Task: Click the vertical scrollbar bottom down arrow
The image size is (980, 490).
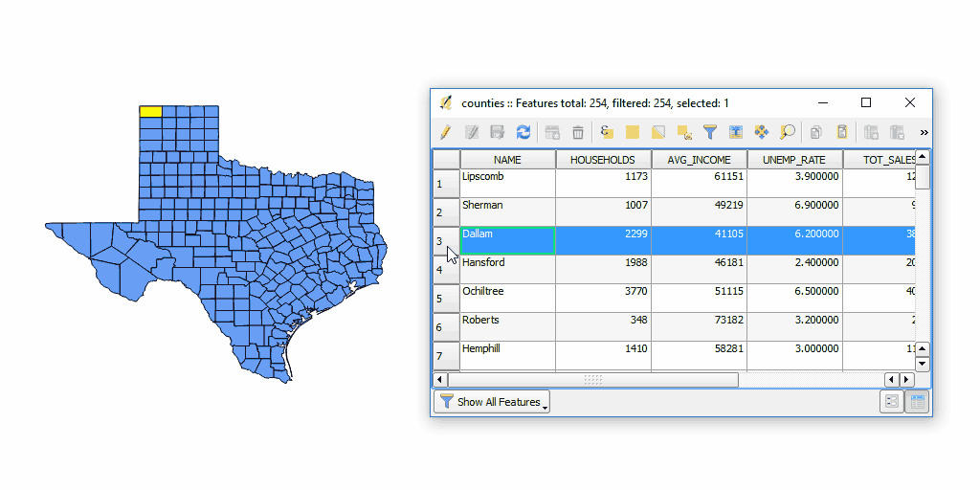Action: pyautogui.click(x=923, y=364)
